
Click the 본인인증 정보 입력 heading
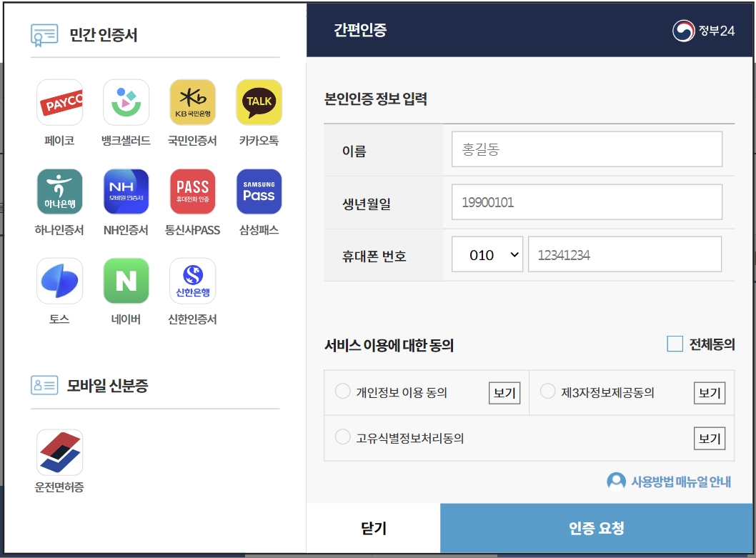pos(376,99)
